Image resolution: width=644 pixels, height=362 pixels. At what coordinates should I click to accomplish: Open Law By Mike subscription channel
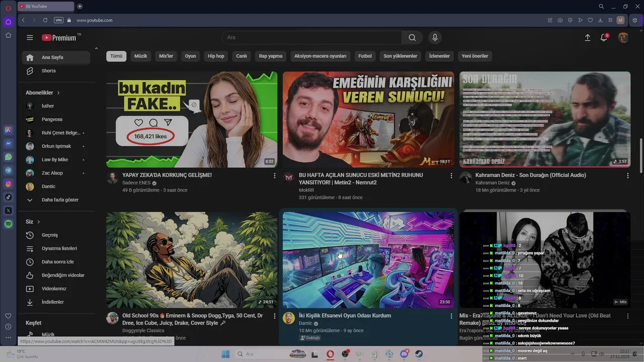(56, 160)
